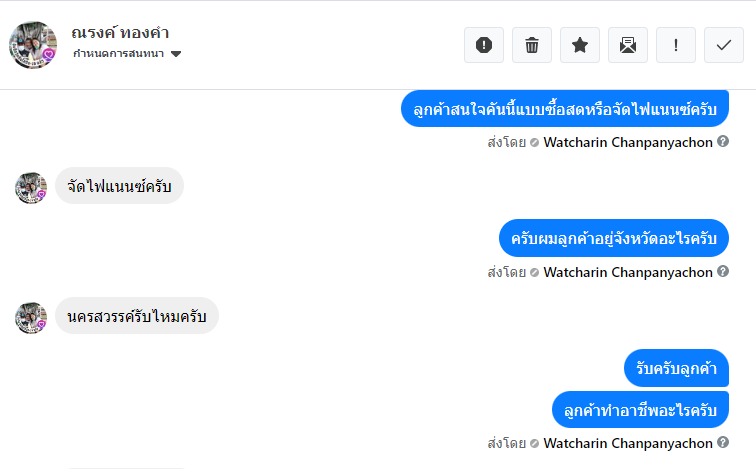Select the รับครับลูกค้า message bubble
Image resolution: width=756 pixels, height=473 pixels.
[677, 368]
